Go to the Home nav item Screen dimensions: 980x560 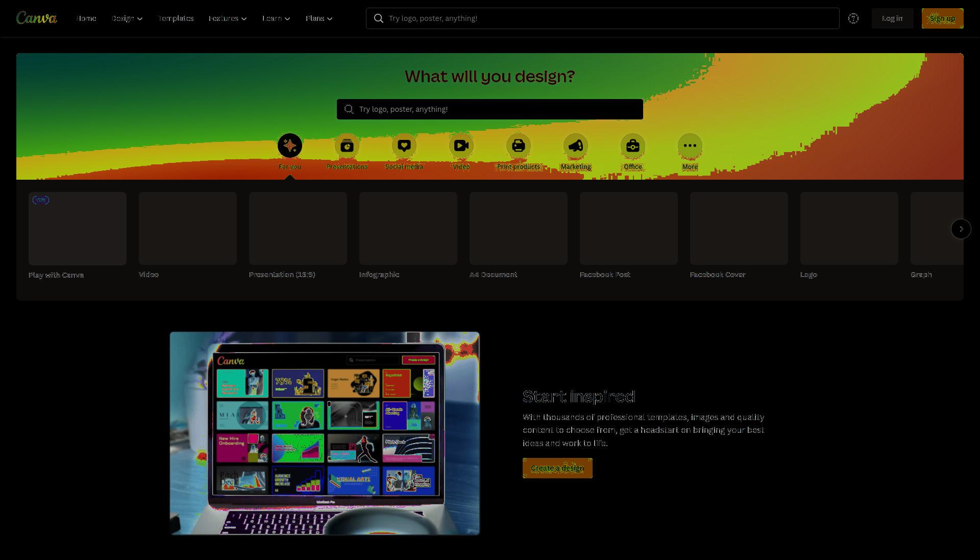click(x=86, y=18)
